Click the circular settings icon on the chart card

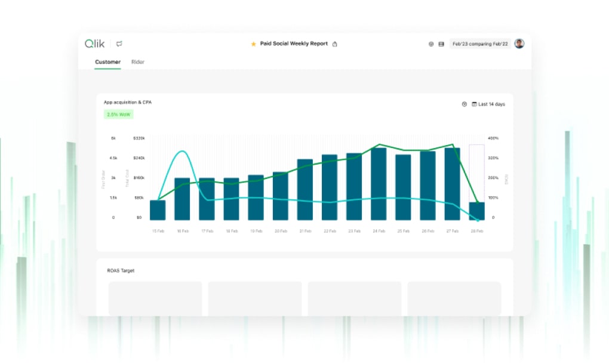tap(465, 104)
